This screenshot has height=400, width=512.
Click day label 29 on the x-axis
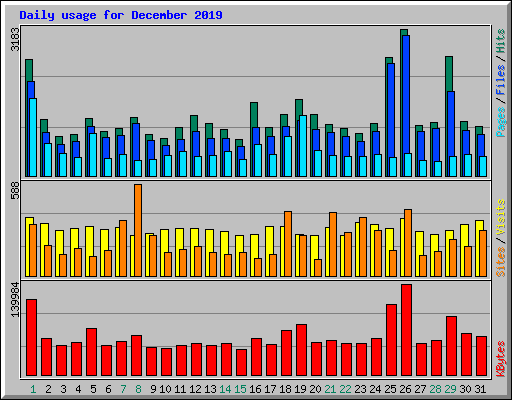[450, 389]
